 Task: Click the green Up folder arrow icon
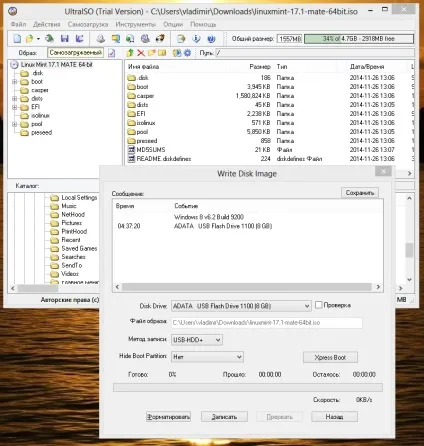tap(130, 53)
